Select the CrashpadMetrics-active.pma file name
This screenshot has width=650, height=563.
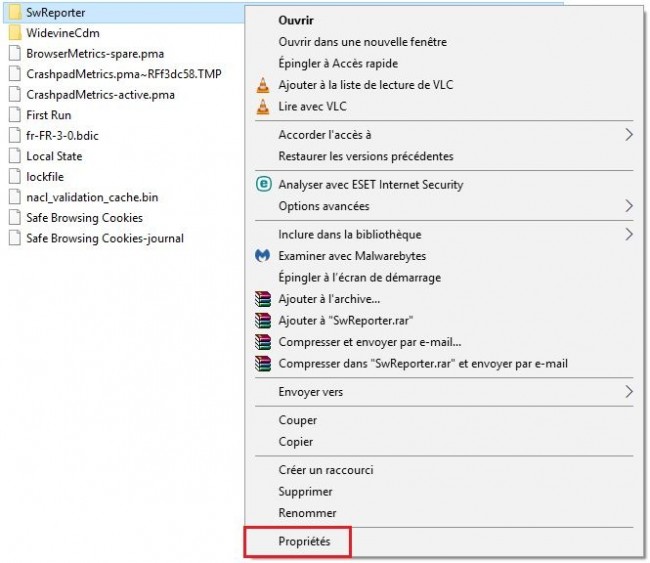[x=100, y=95]
